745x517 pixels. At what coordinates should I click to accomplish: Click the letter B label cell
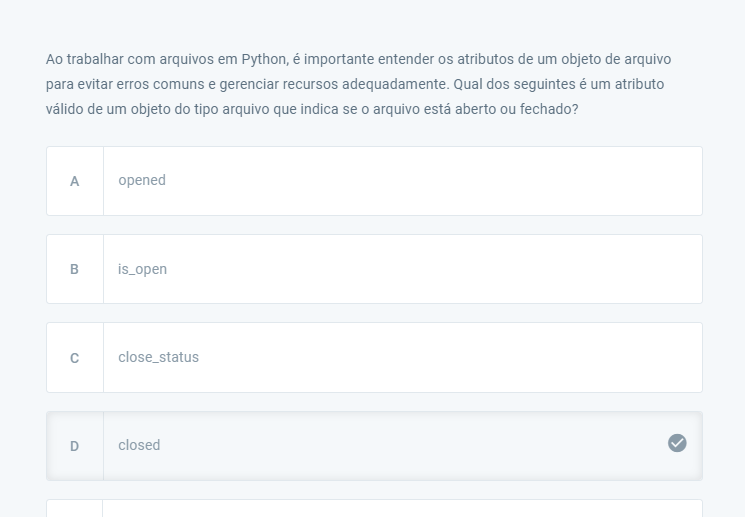tap(75, 269)
